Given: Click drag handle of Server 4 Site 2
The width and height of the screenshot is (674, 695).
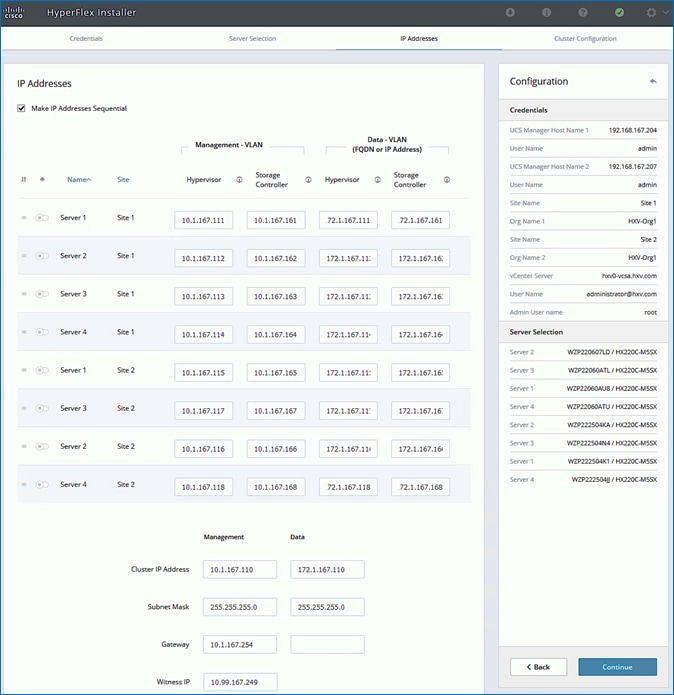Looking at the screenshot, I should pyautogui.click(x=24, y=484).
